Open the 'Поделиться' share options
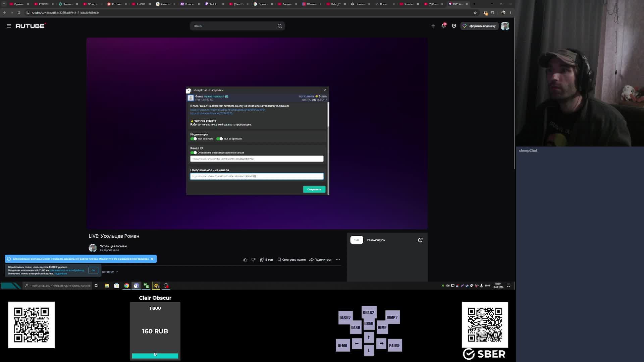This screenshot has height=362, width=644. coord(320,259)
